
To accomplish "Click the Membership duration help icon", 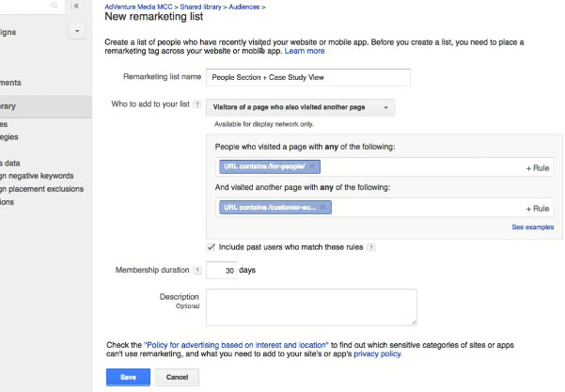I will pyautogui.click(x=196, y=271).
